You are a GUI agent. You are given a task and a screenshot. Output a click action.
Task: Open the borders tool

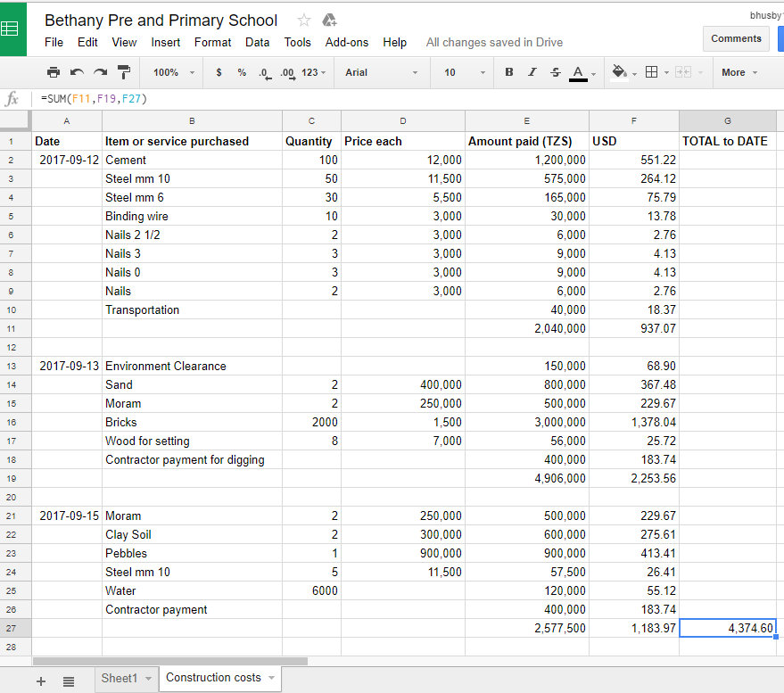pos(651,72)
